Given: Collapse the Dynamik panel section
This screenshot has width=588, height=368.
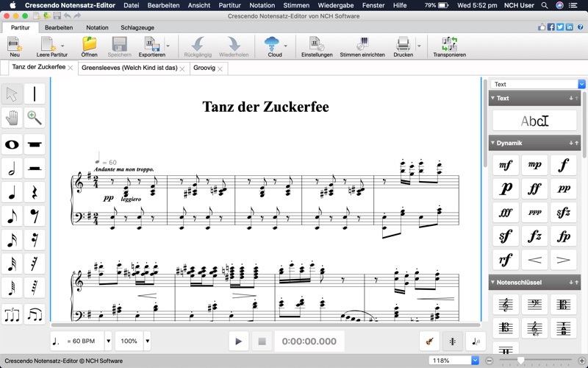Looking at the screenshot, I should click(493, 143).
